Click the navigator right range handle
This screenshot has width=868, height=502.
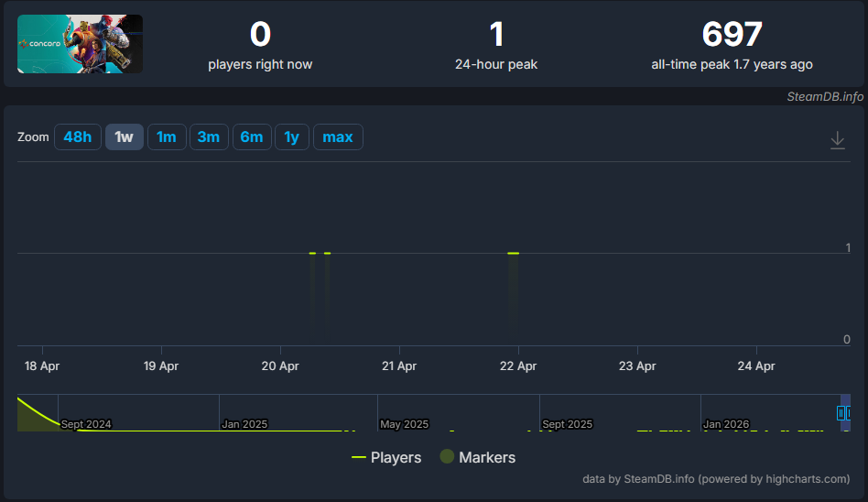click(849, 413)
